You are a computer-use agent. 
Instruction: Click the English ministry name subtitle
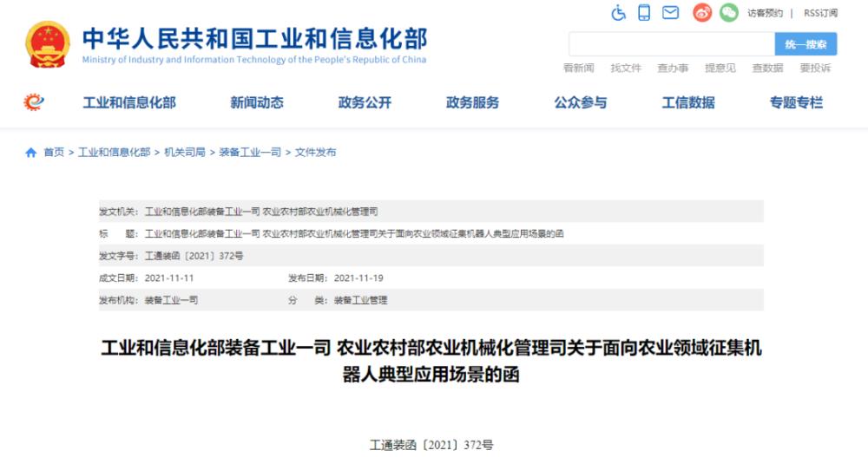[x=254, y=60]
